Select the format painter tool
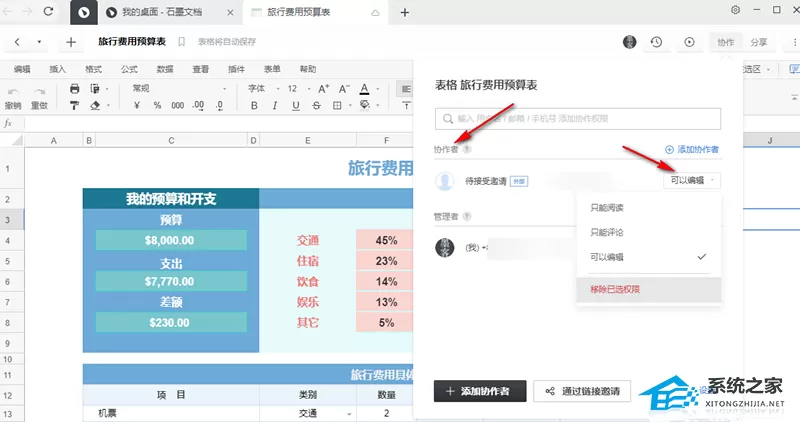This screenshot has height=422, width=800. (x=74, y=106)
